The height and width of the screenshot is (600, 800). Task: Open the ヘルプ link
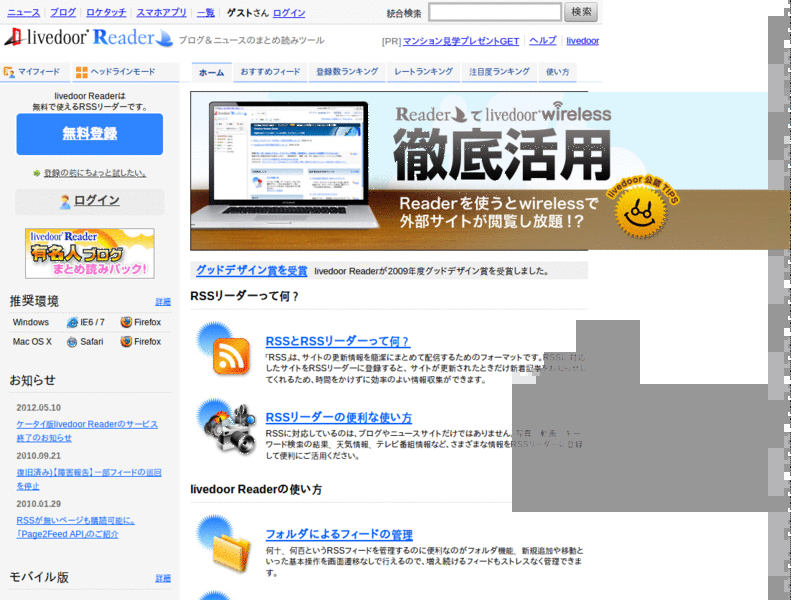click(542, 41)
